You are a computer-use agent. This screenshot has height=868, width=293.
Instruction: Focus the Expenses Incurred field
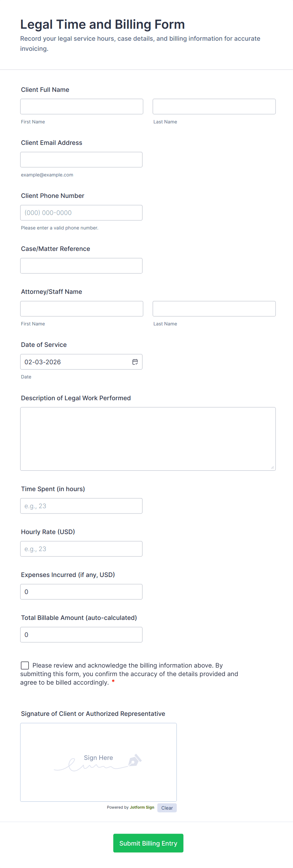(x=81, y=592)
